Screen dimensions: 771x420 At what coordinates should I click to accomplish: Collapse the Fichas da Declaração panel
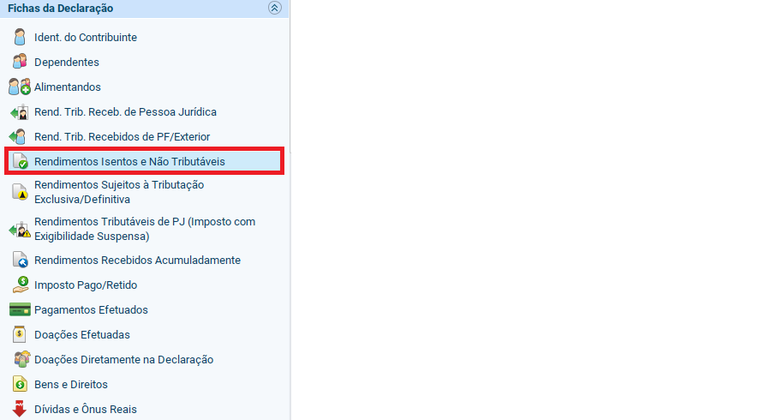coord(275,8)
